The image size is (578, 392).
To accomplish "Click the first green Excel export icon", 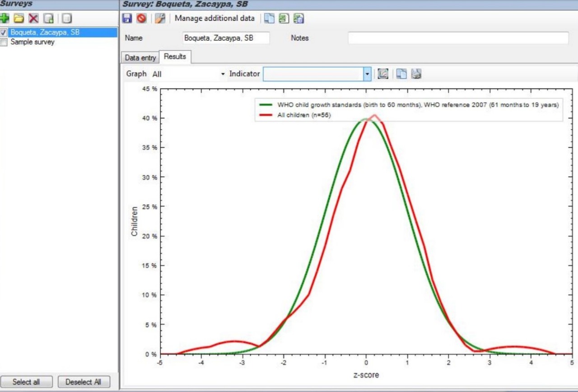I will 284,19.
